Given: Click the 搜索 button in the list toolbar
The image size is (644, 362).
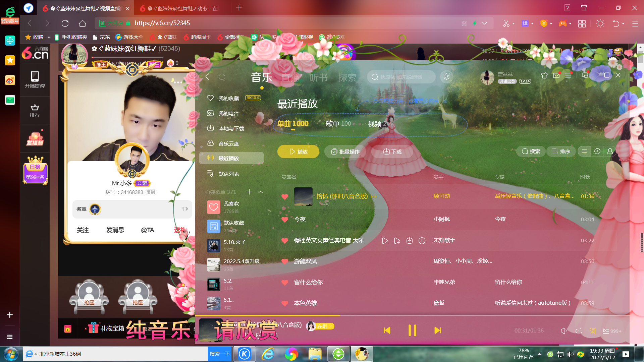Looking at the screenshot, I should pos(531,151).
